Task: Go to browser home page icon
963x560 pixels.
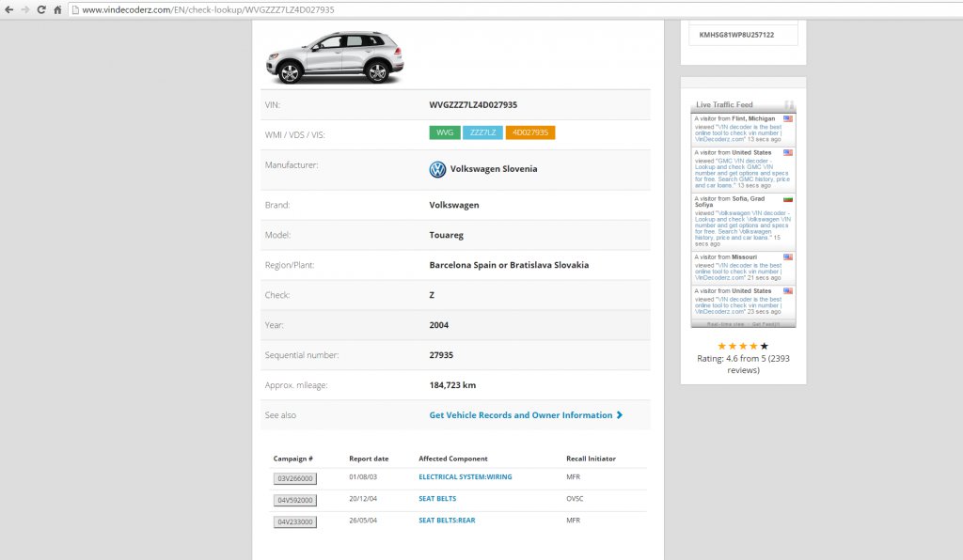Action: (x=57, y=9)
